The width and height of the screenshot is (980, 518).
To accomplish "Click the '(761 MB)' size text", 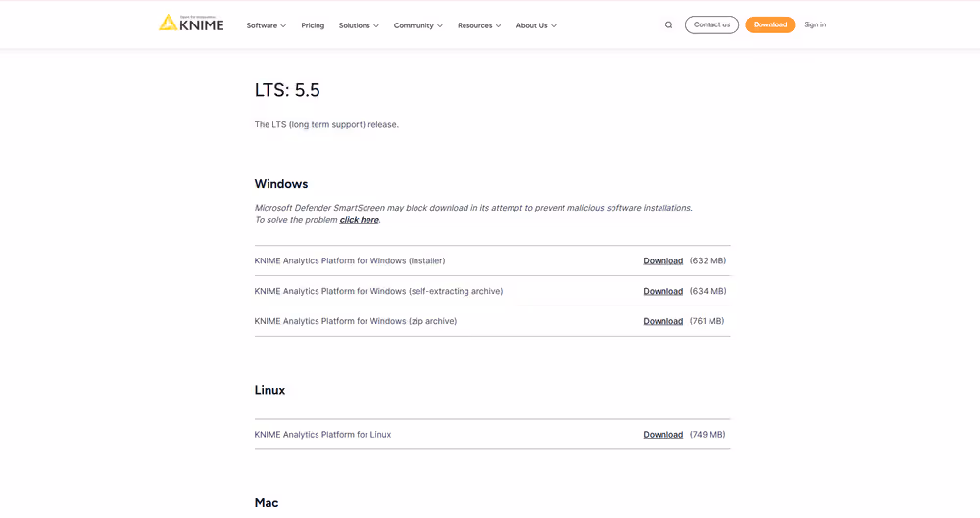I will 707,321.
